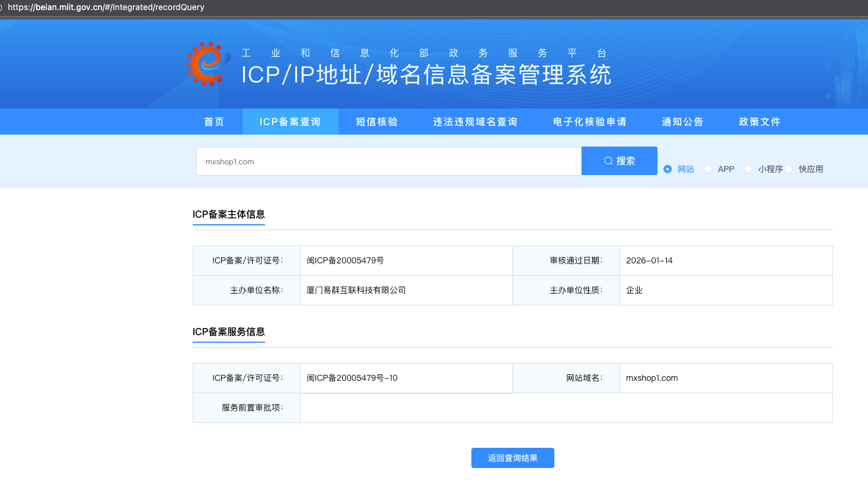Select the 快应用 radio button
The height and width of the screenshot is (503, 868).
point(789,169)
